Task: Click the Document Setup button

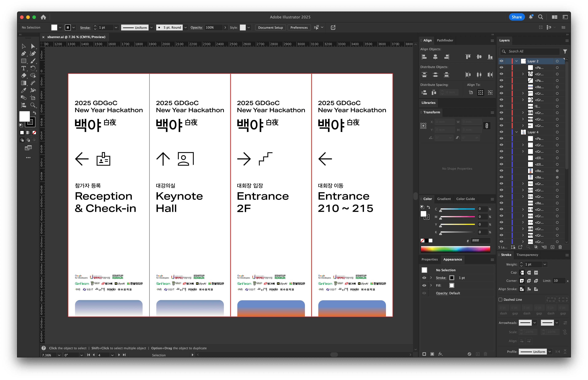Action: (x=270, y=27)
